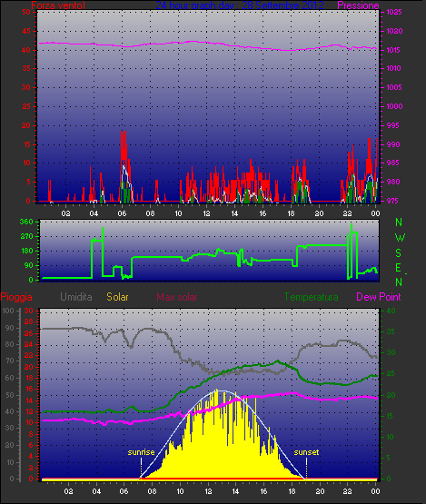Click the Forza vento axis label
Image resolution: width=426 pixels, height=504 pixels.
[58, 5]
